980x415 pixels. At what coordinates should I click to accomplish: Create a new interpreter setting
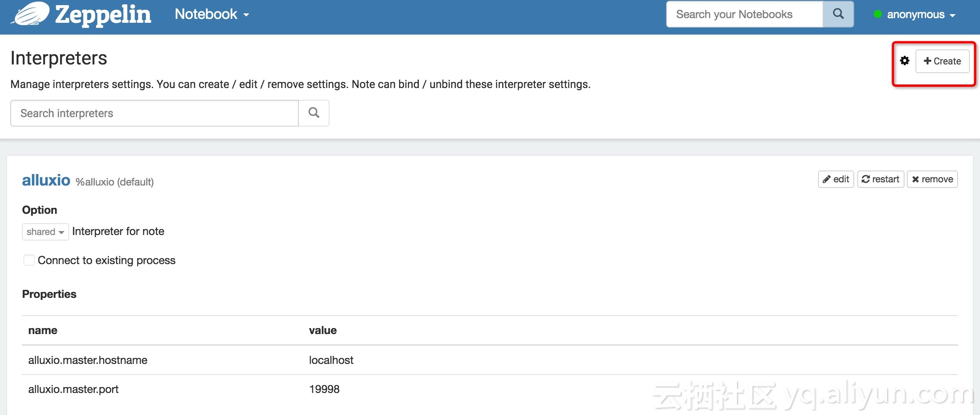pyautogui.click(x=942, y=61)
